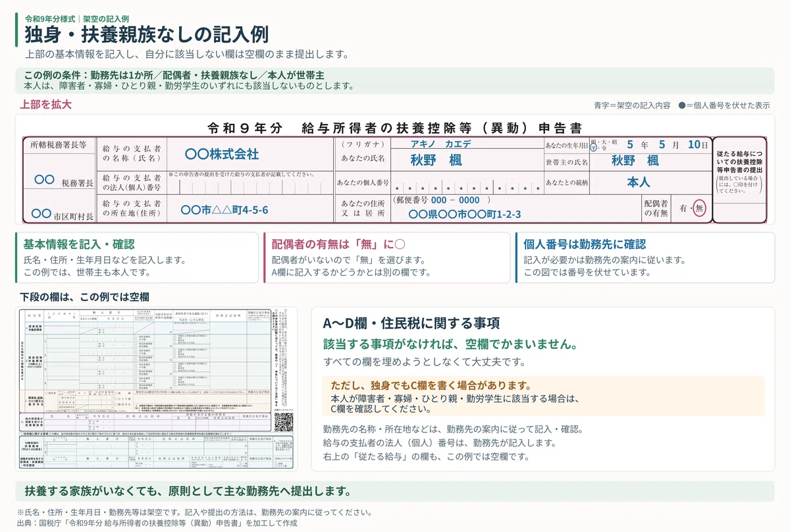
Task: Click the 所轄税務署長等 label
Action: (59, 145)
